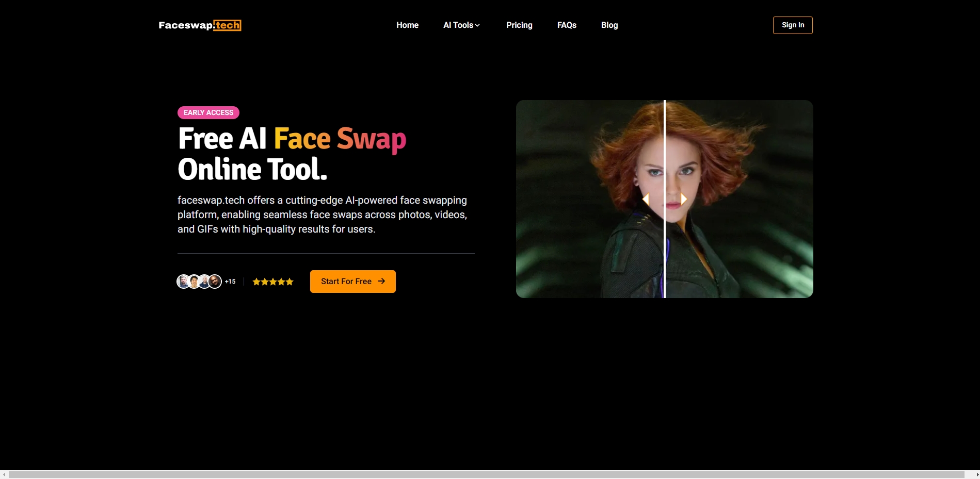
Task: Visit the Blog page
Action: pos(609,25)
